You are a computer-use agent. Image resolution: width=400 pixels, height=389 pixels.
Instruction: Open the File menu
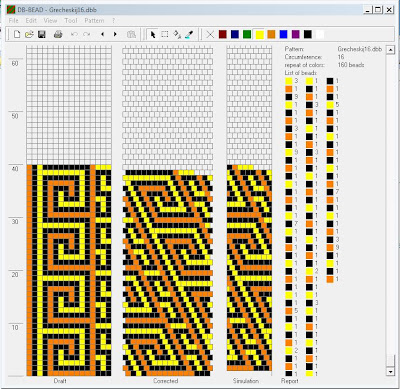(13, 21)
